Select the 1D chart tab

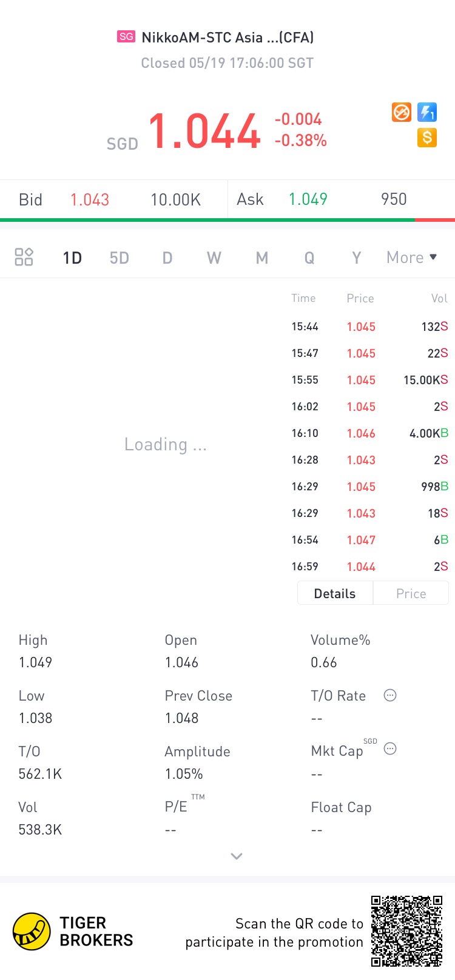(72, 258)
